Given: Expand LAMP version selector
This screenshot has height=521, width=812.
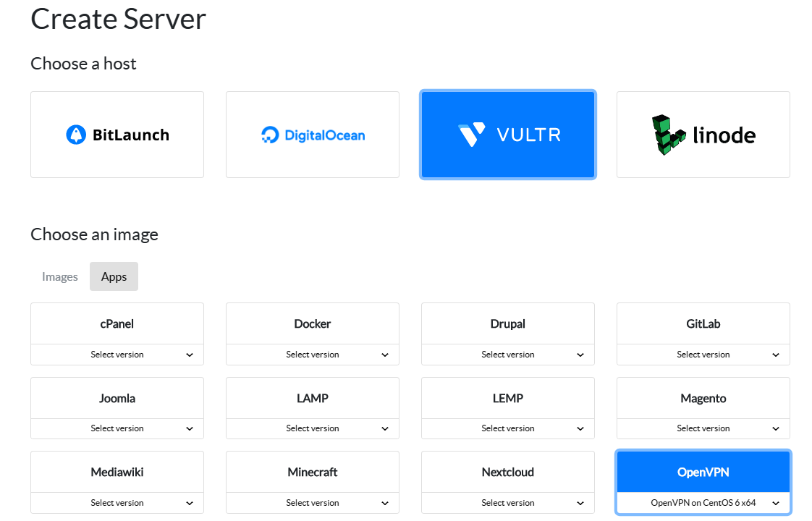Looking at the screenshot, I should (x=312, y=429).
